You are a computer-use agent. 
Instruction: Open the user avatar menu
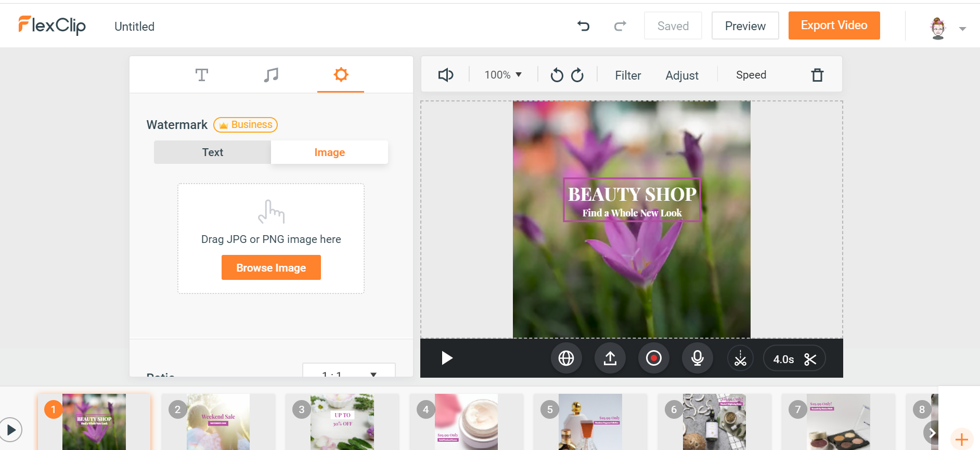pos(938,28)
